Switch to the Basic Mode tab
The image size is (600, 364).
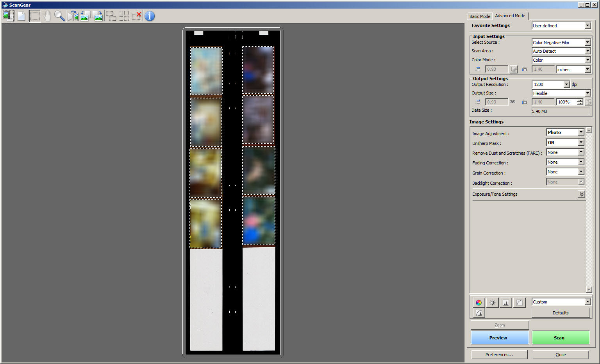pyautogui.click(x=480, y=16)
